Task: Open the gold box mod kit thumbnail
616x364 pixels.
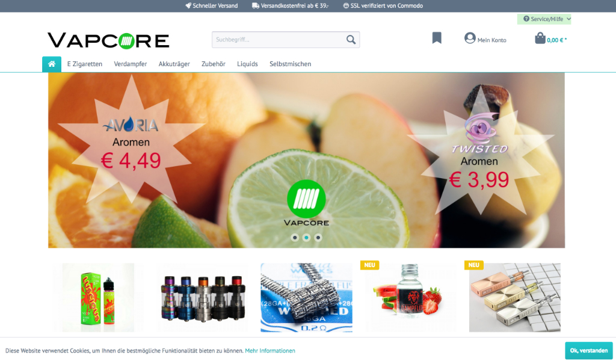Action: pos(515,298)
